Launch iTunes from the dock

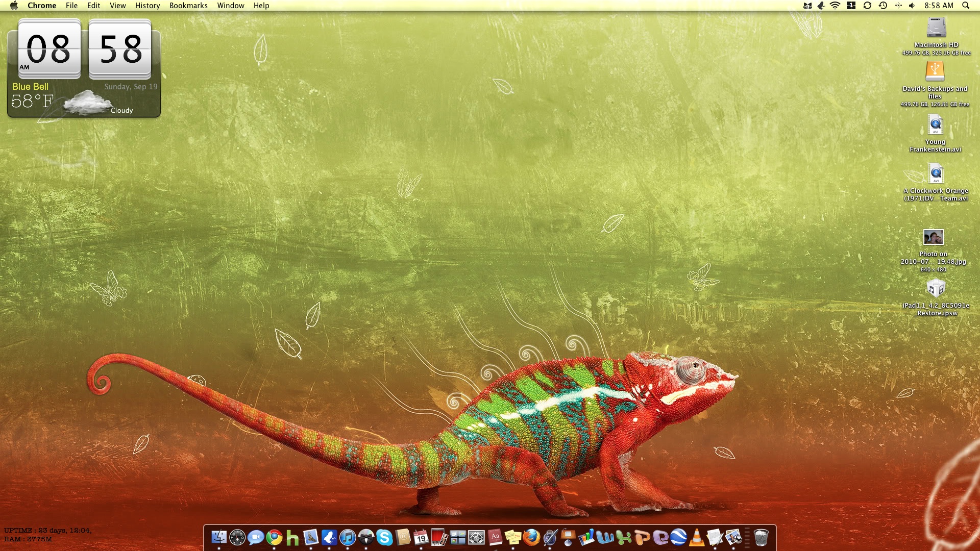(x=348, y=537)
